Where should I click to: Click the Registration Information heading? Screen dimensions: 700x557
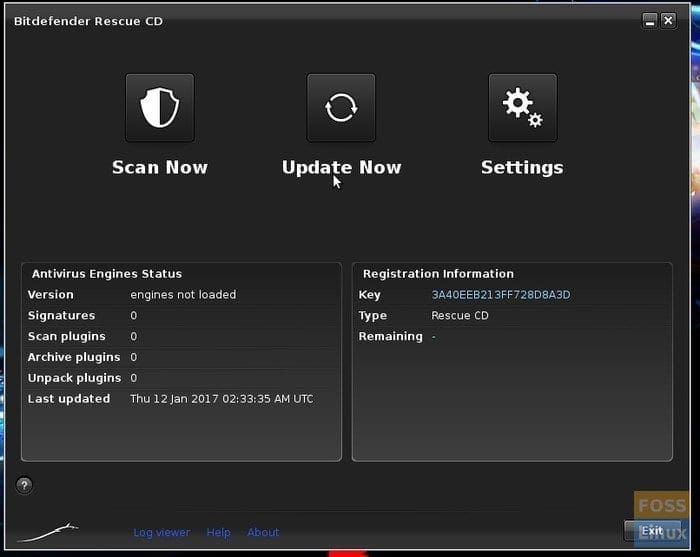[438, 274]
